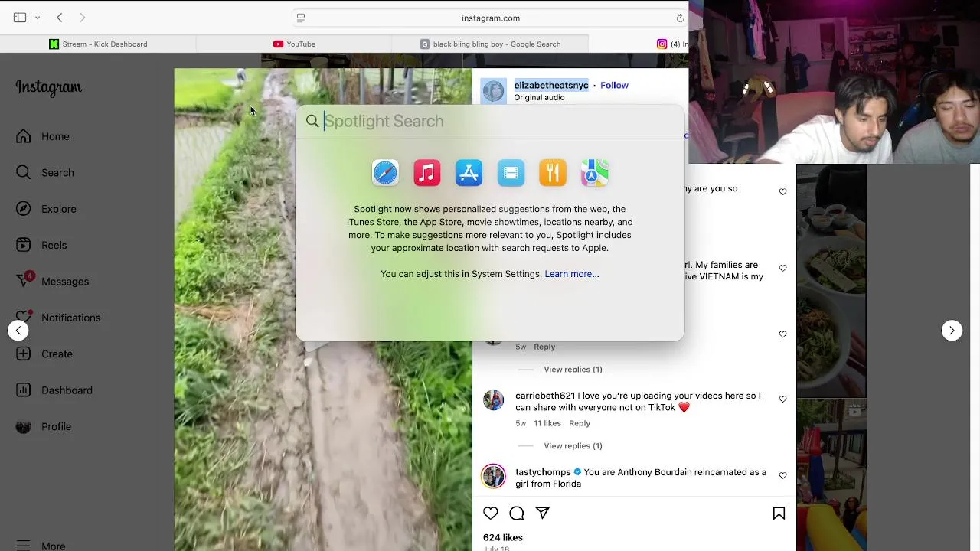Toggle the Safari sidebar

click(x=20, y=18)
